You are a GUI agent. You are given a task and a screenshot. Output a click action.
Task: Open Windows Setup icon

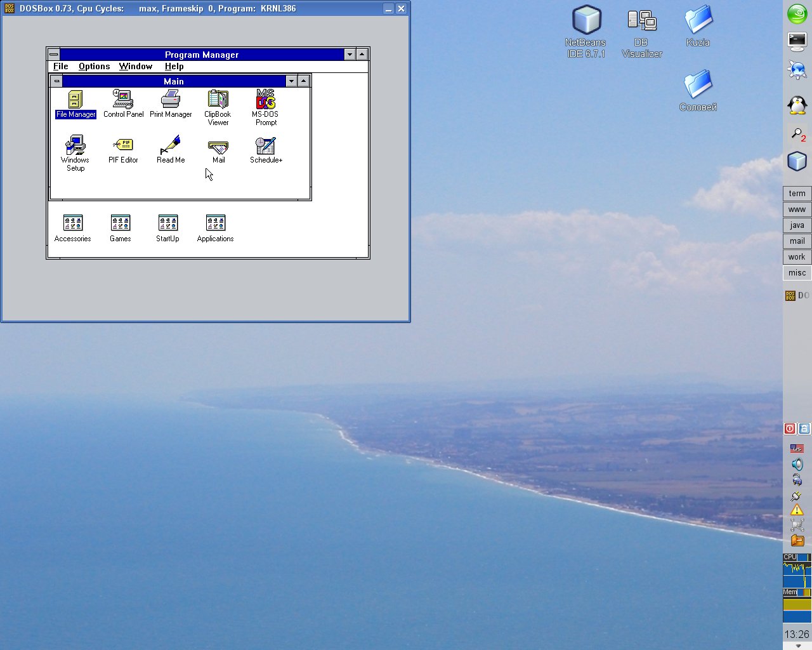(75, 153)
